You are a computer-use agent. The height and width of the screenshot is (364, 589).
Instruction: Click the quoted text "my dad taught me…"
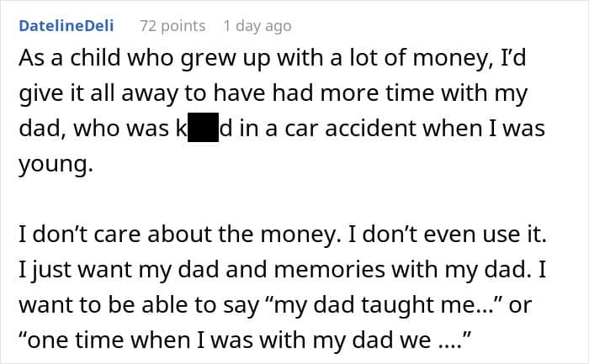pyautogui.click(x=387, y=304)
